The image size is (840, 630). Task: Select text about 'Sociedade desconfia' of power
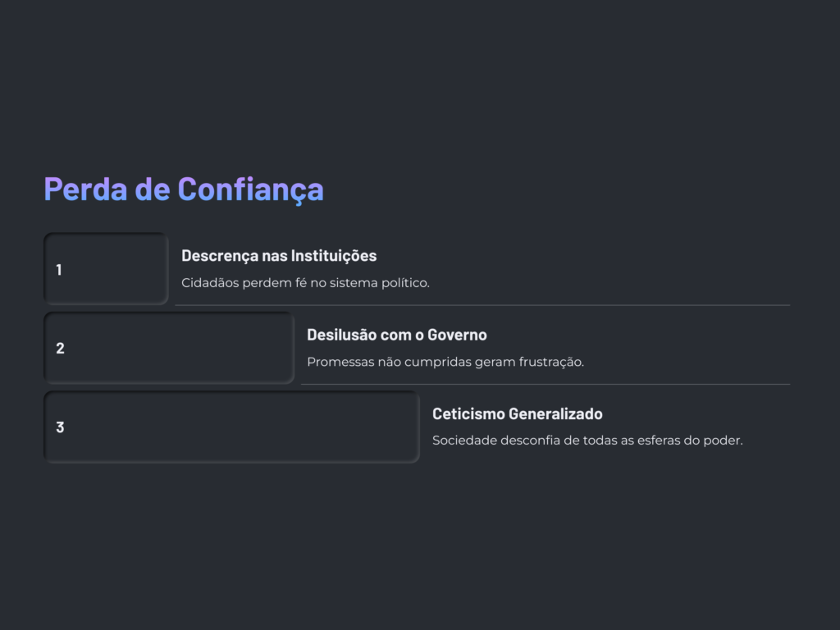click(x=587, y=441)
